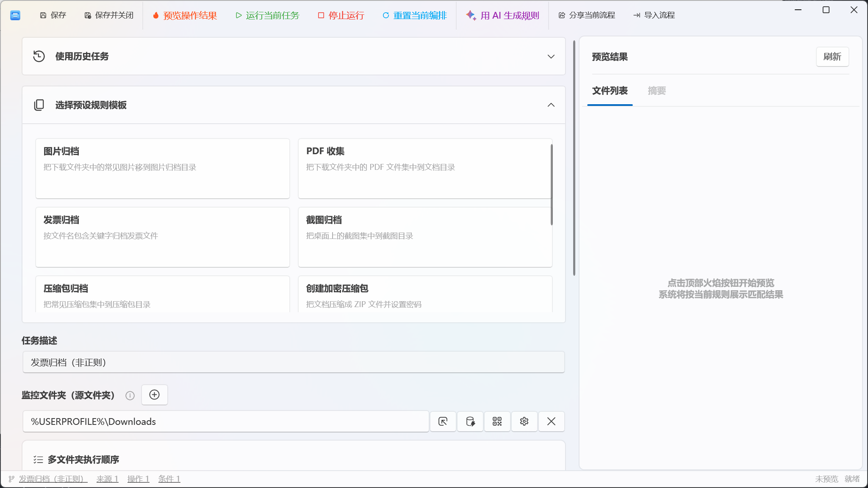Viewport: 868px width, 488px height.
Task: Click the %USERPROFILE%\Downloads path field
Action: tap(226, 421)
